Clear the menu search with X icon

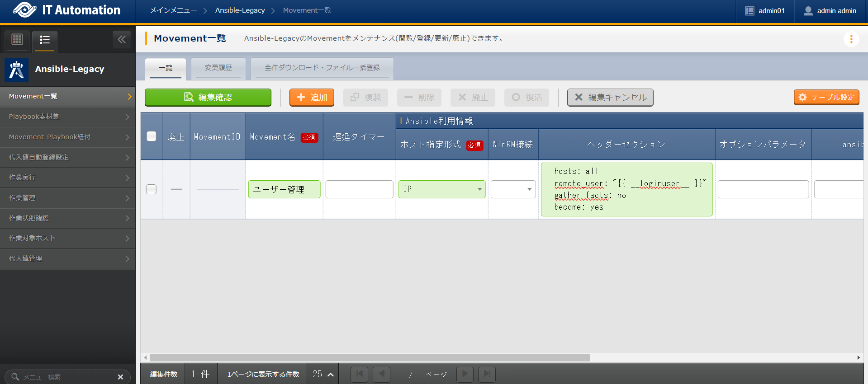coord(120,377)
